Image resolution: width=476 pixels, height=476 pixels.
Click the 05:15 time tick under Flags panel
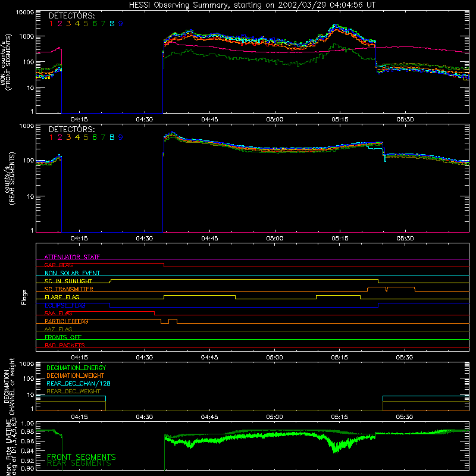339,358
